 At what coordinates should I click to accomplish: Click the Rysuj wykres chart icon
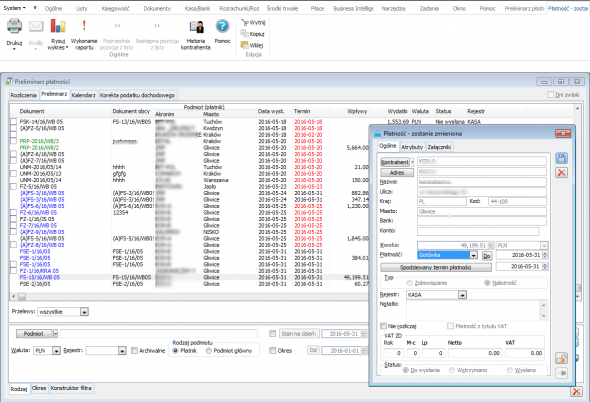[58, 26]
